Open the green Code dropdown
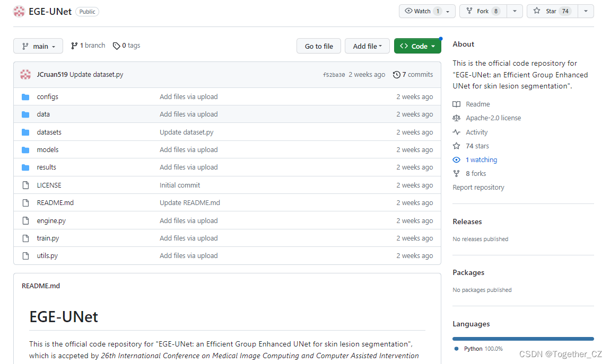The image size is (610, 364). pos(417,46)
